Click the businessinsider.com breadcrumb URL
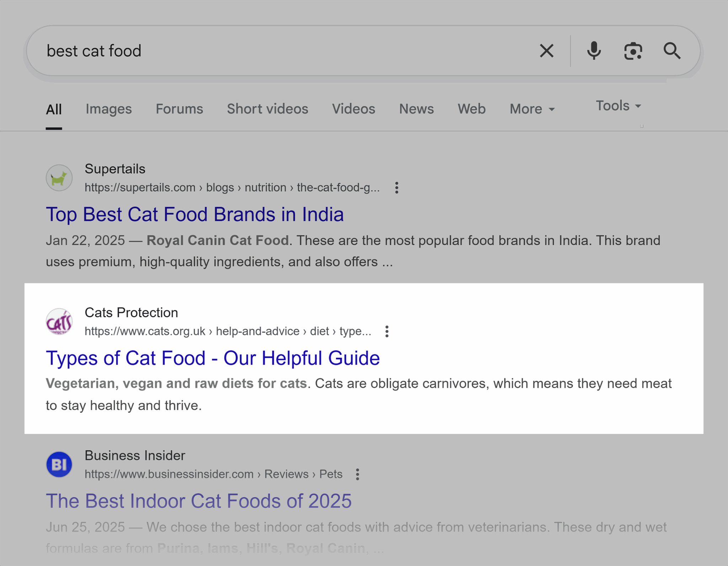The image size is (728, 566). pos(213,474)
